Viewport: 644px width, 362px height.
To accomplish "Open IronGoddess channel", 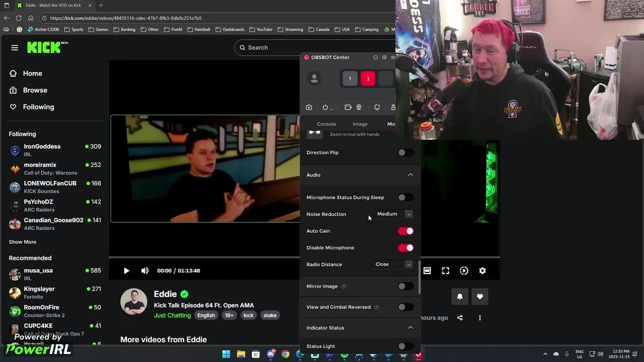I will click(x=55, y=150).
